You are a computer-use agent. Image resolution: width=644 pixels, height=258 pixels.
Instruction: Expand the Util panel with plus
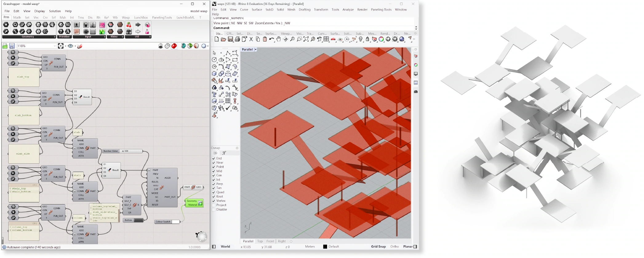[150, 37]
